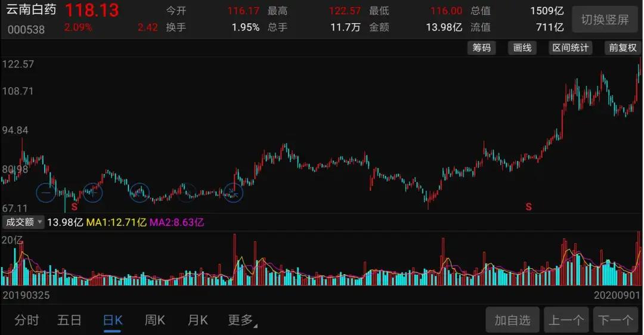Screen dimensions: 644x335
Task: Click the percent change 2.09%
Action: pyautogui.click(x=78, y=27)
